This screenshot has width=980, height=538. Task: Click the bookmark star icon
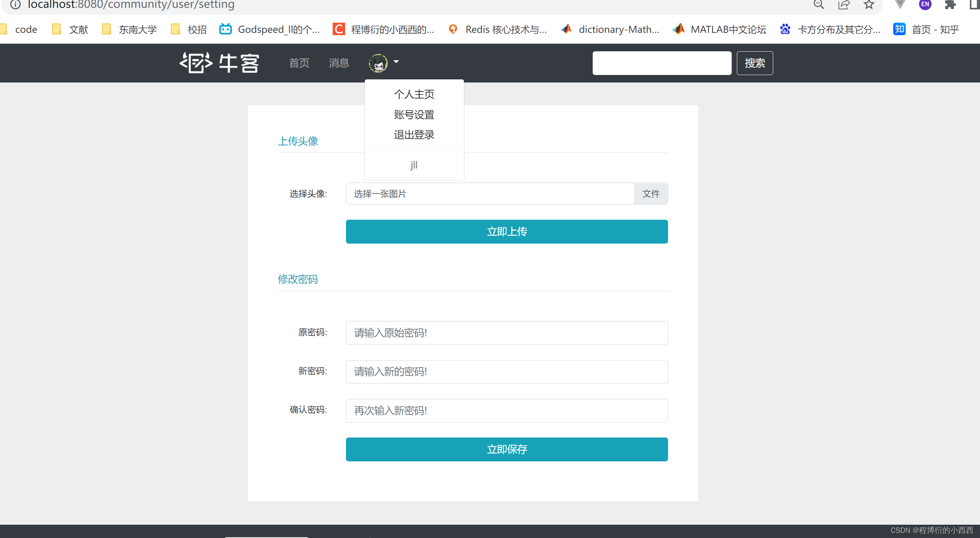click(869, 5)
